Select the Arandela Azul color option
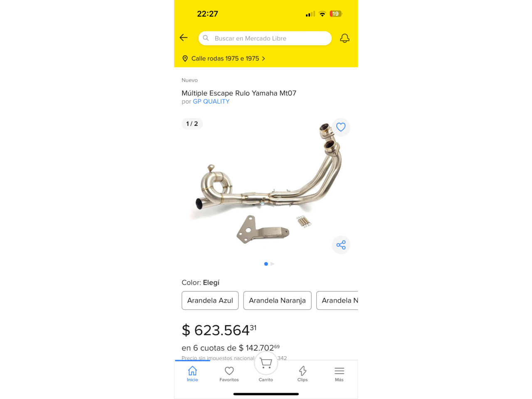Screen dimensions: 532x399 click(x=210, y=300)
